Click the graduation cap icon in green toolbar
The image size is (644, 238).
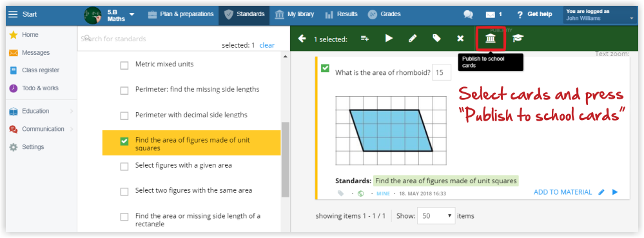[x=518, y=39]
